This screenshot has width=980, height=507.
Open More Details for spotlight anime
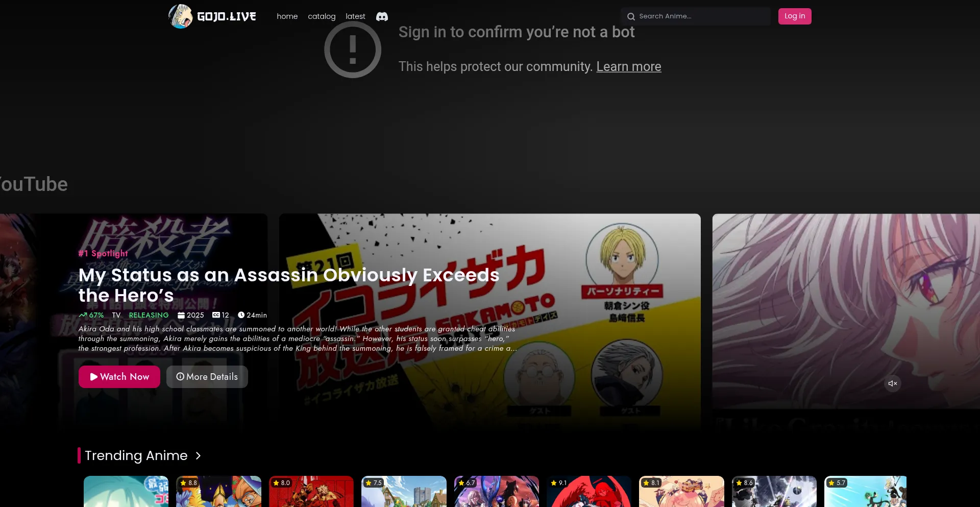207,377
